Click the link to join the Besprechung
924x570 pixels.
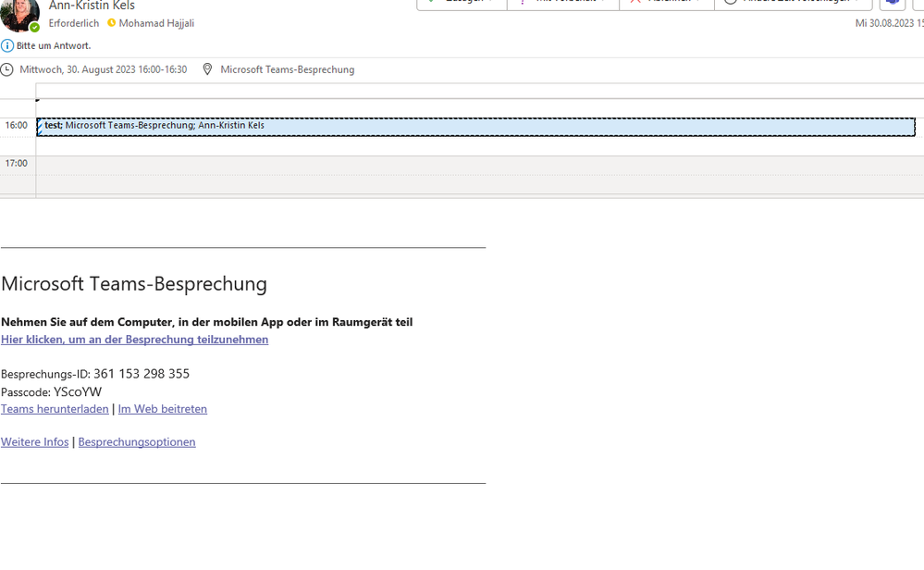coord(134,340)
